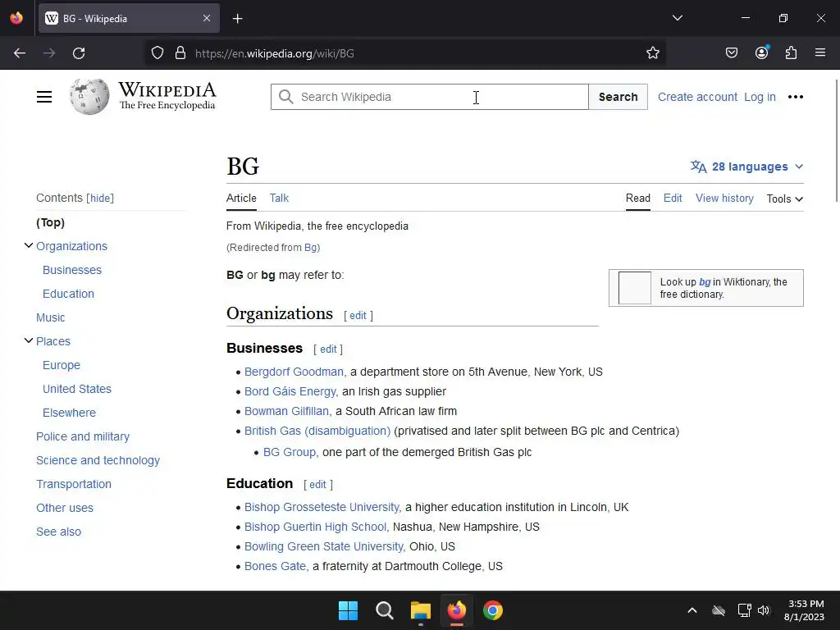The width and height of the screenshot is (840, 630).
Task: Jump to (Top) in contents
Action: [x=50, y=222]
